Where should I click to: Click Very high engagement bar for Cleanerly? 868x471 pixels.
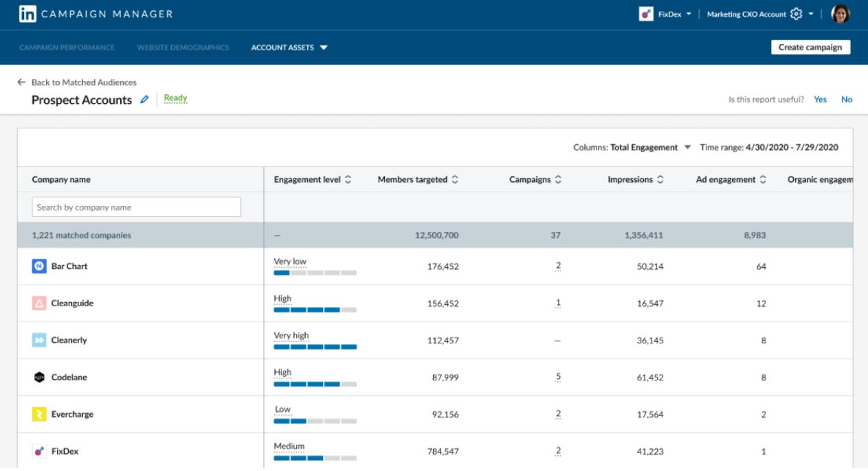click(315, 347)
